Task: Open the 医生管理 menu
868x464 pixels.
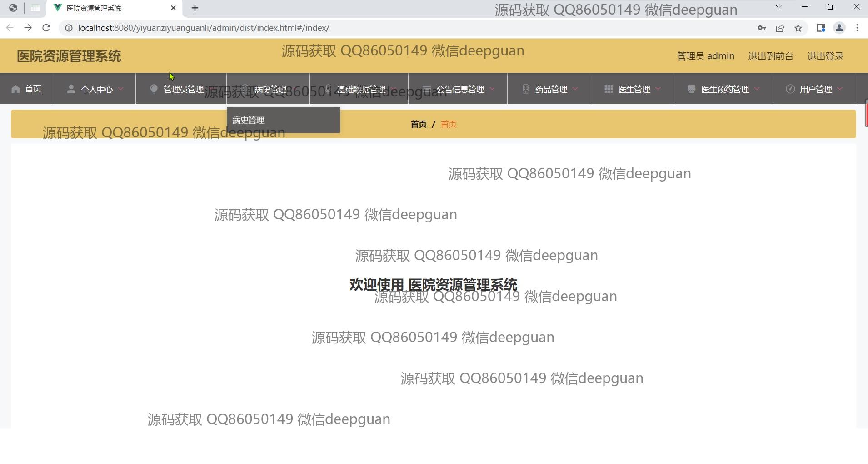Action: [x=632, y=89]
